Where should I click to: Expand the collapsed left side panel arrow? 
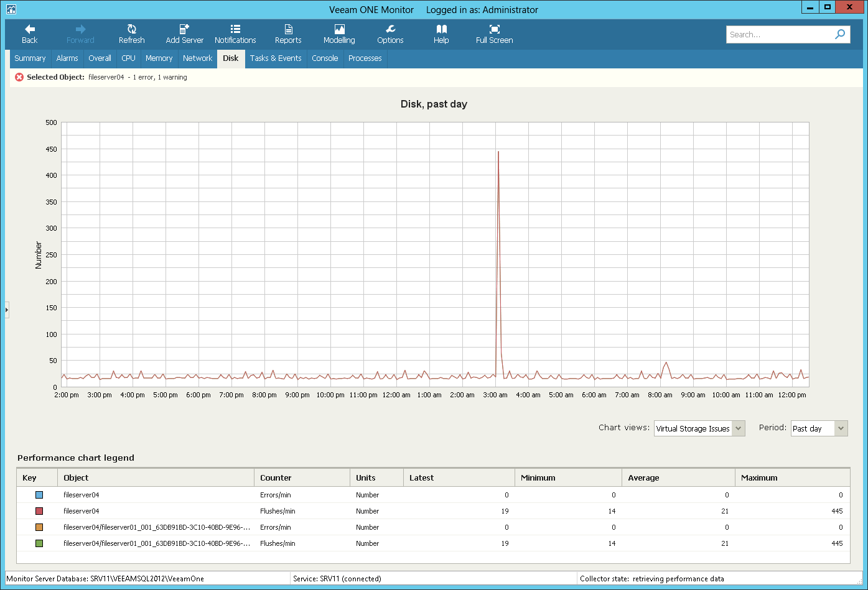(7, 309)
